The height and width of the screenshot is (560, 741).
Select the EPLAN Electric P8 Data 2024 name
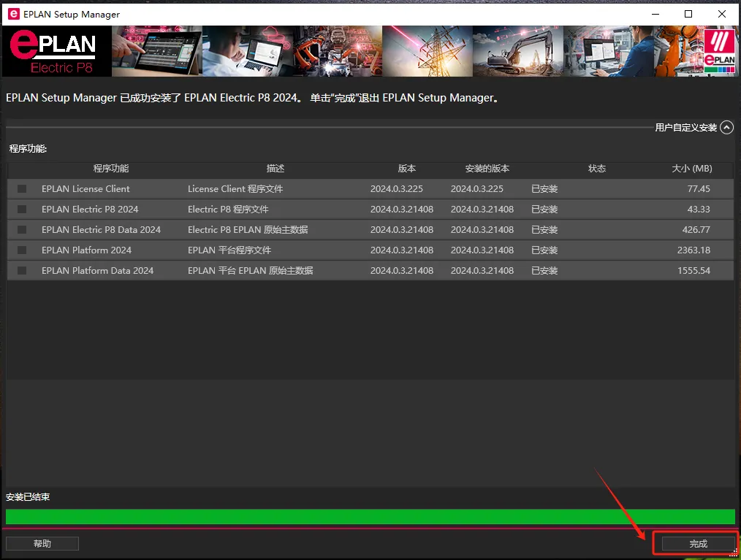(101, 229)
